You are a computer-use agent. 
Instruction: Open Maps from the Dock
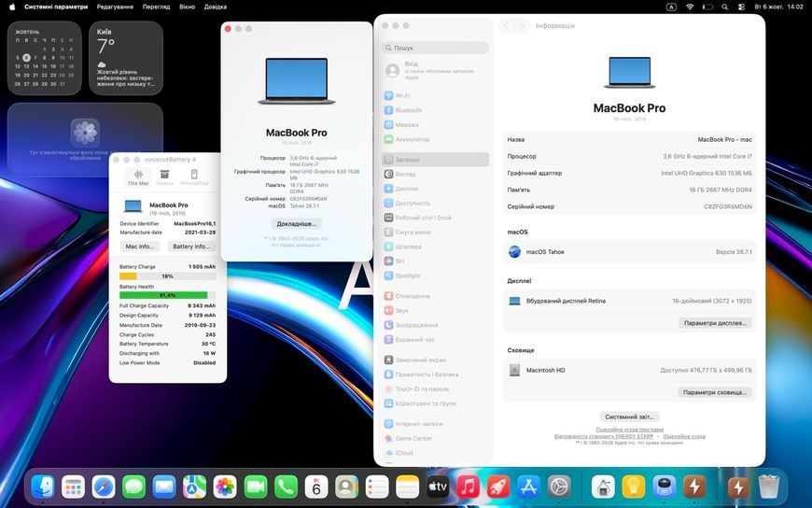point(195,487)
